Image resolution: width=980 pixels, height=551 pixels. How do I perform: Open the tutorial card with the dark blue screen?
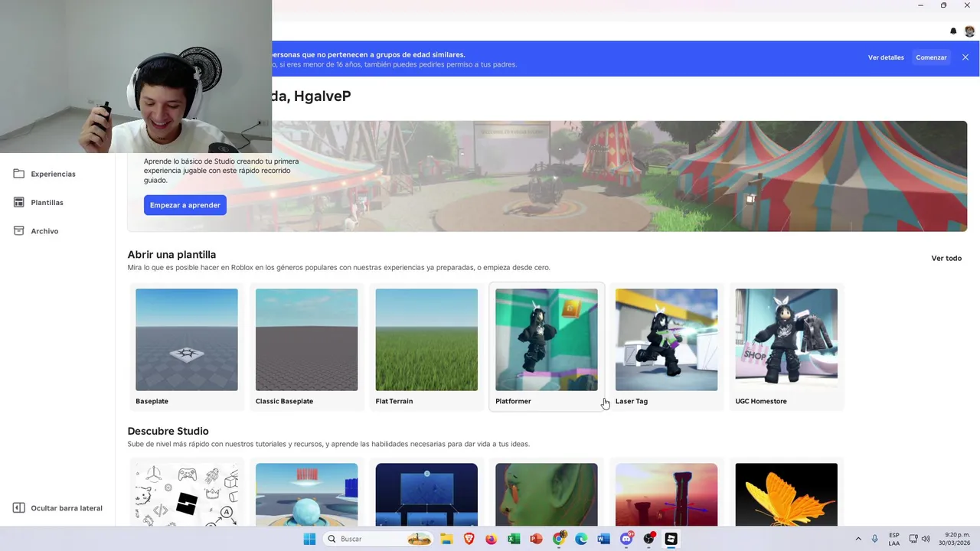click(x=426, y=494)
